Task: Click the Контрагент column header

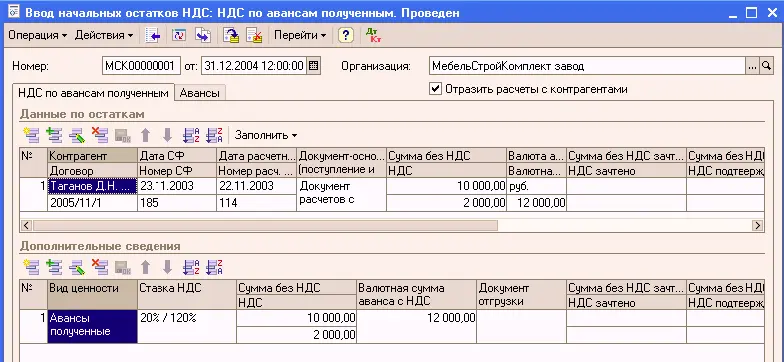Action: 92,156
